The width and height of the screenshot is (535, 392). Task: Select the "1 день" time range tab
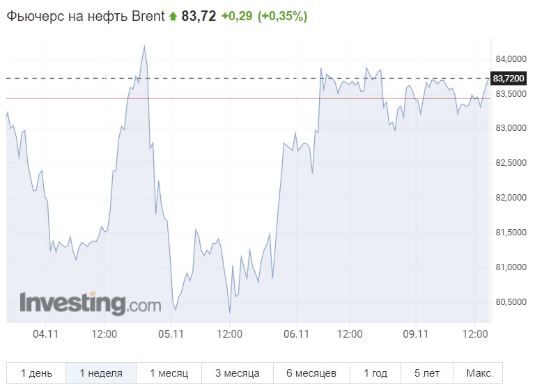[36, 373]
